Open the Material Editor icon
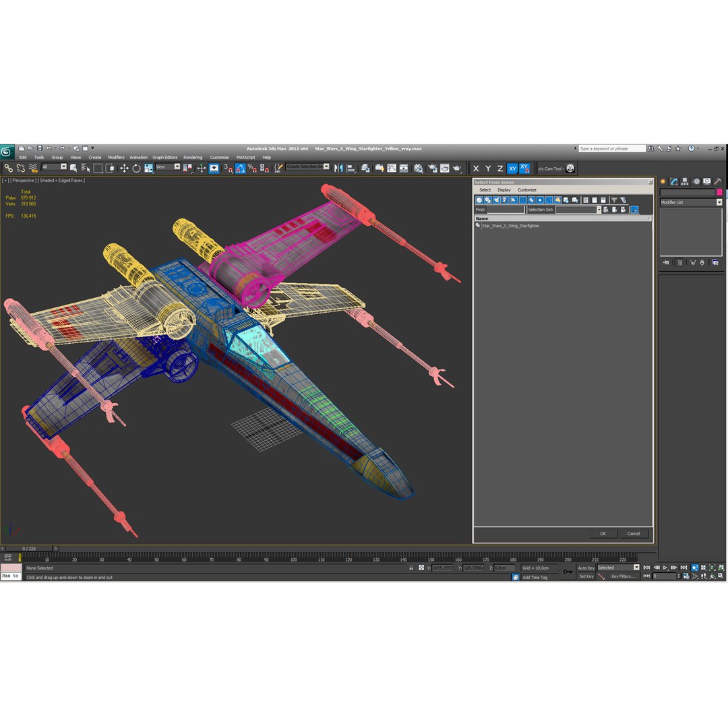The image size is (728, 728). [419, 168]
